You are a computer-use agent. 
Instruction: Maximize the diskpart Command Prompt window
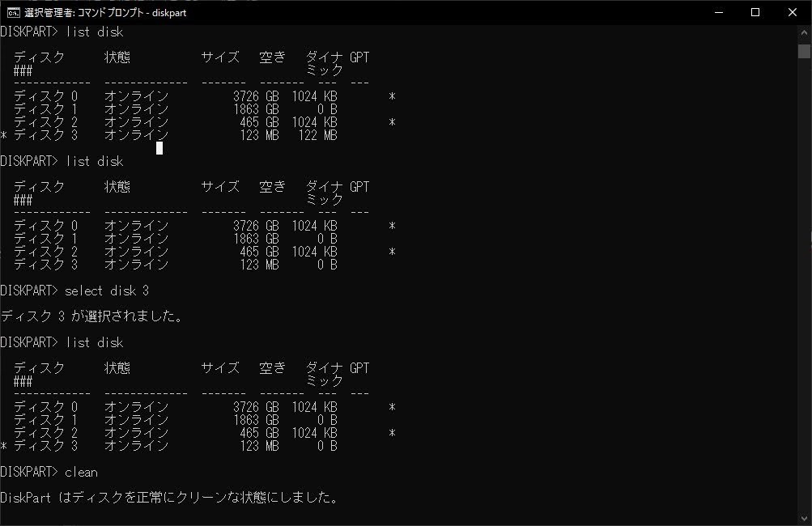(x=755, y=12)
